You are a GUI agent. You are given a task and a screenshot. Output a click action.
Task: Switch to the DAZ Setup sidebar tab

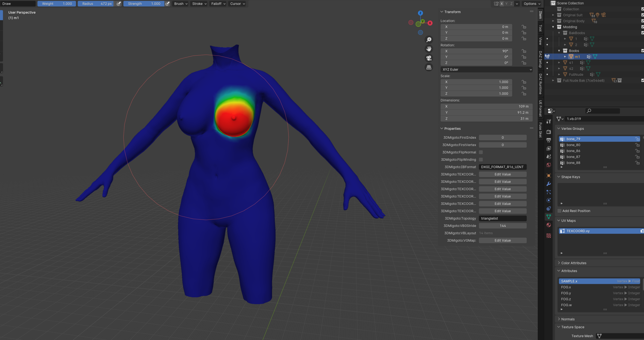pyautogui.click(x=540, y=59)
